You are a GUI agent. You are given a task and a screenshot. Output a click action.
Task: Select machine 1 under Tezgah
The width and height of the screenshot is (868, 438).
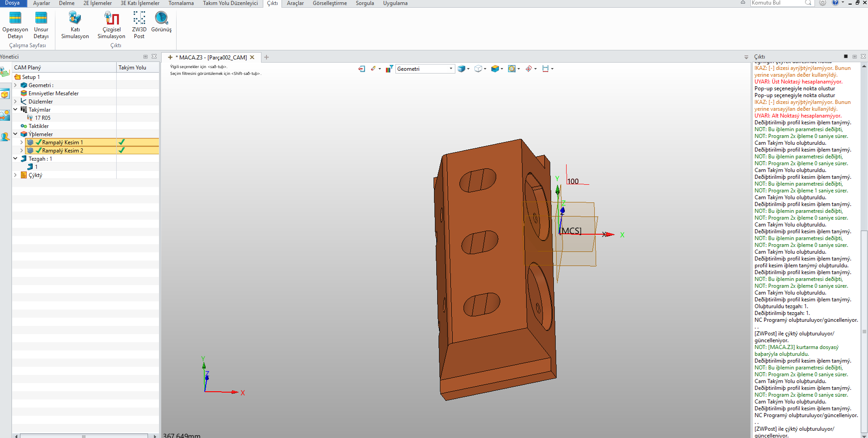point(36,167)
